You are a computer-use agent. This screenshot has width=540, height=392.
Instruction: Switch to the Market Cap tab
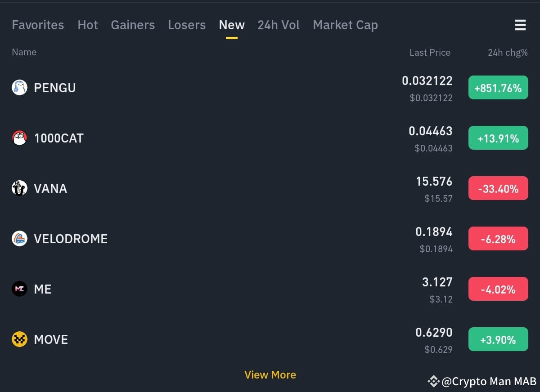[x=345, y=25]
